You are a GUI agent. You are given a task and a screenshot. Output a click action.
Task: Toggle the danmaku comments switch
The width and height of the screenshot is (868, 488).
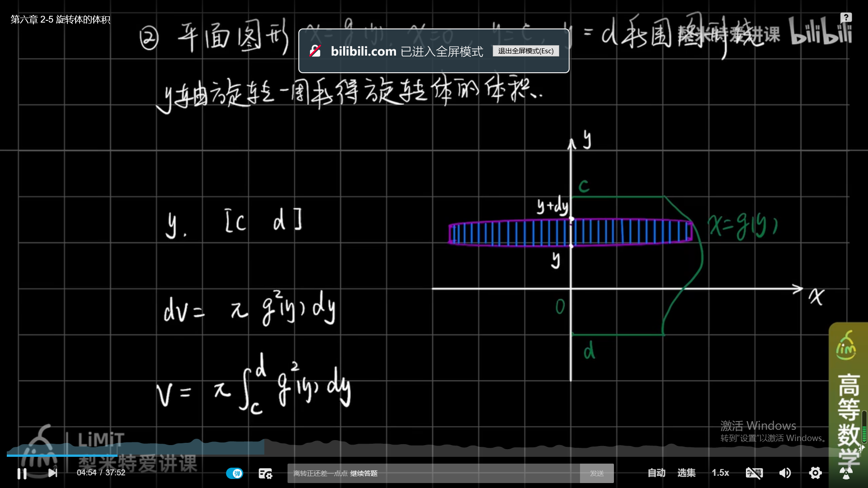click(234, 473)
